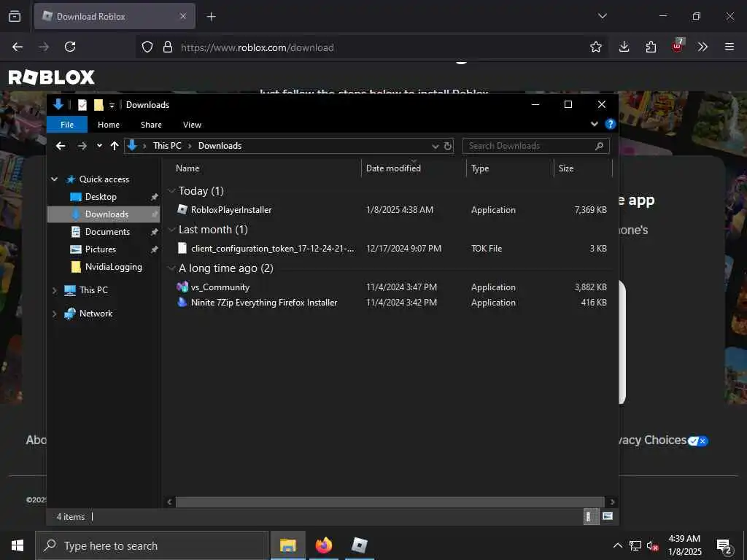Switch to Details view layout button
The width and height of the screenshot is (747, 560).
tap(591, 517)
